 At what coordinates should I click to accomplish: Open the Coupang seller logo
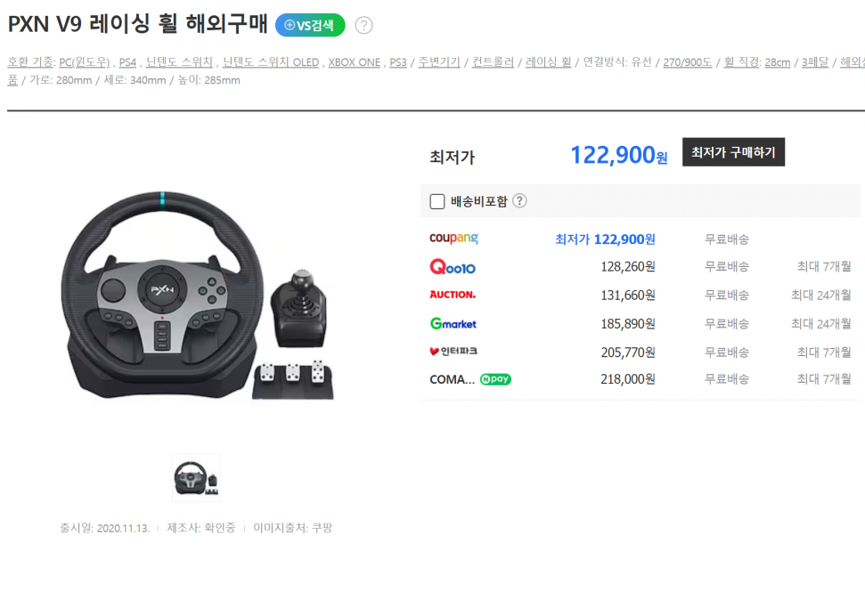[453, 239]
